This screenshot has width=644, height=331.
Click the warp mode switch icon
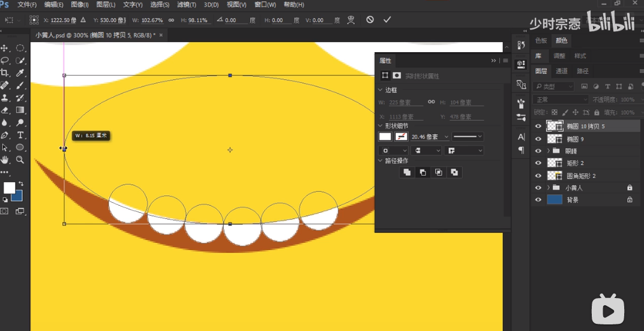[x=351, y=20]
